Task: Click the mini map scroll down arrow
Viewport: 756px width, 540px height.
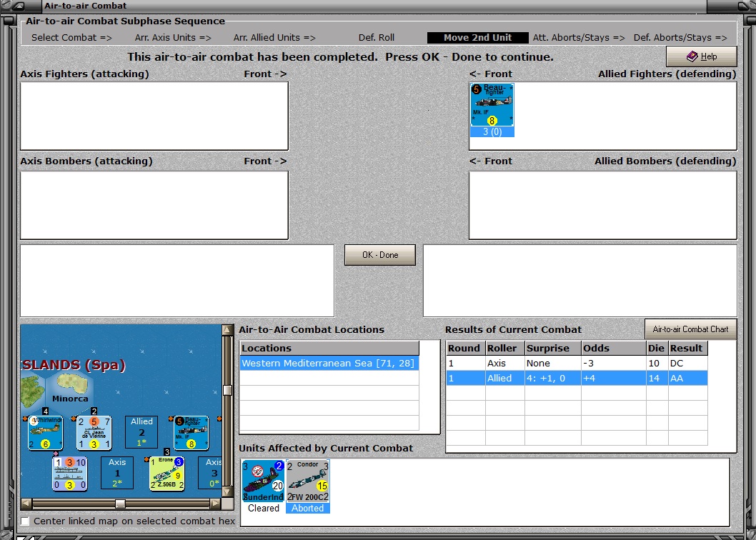Action: [x=227, y=492]
